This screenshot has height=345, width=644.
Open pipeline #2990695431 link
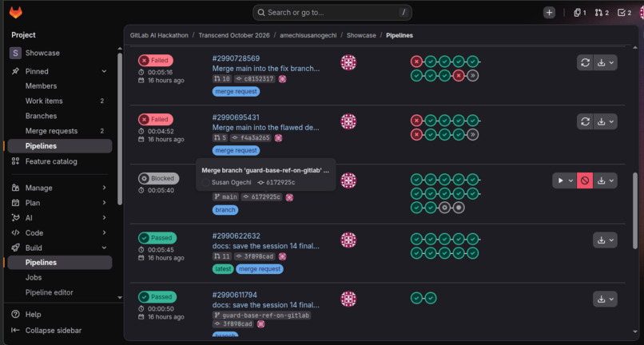(236, 117)
